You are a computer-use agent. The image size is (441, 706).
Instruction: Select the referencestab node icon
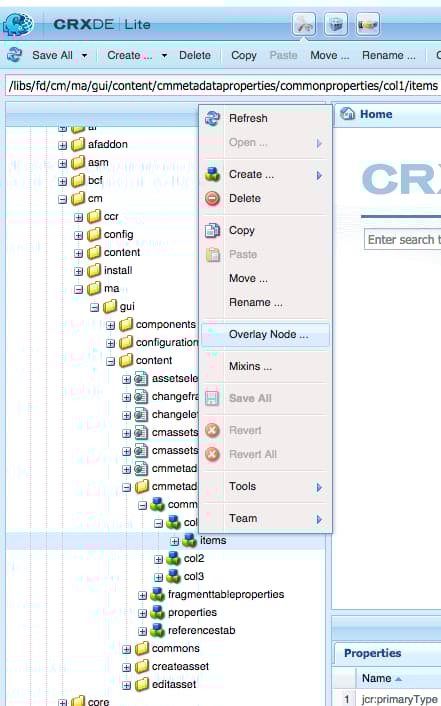[157, 630]
